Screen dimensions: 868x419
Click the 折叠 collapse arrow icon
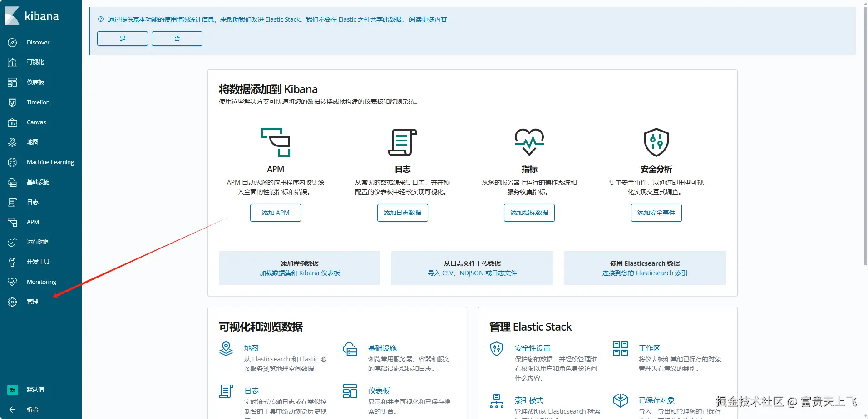(12, 410)
